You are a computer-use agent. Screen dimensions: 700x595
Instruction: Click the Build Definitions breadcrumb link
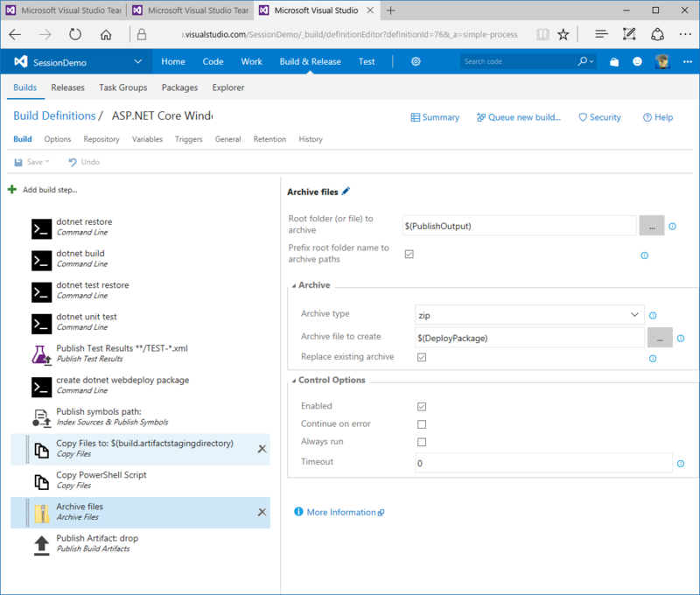point(54,115)
